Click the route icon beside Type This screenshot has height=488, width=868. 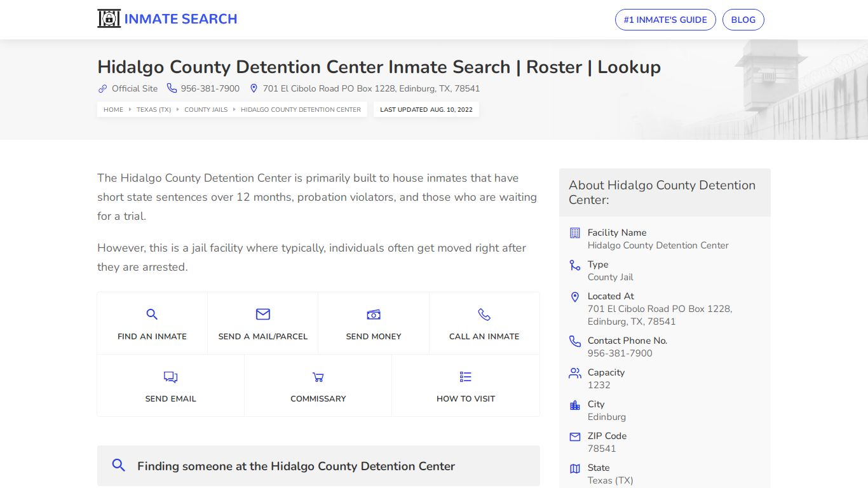(575, 265)
